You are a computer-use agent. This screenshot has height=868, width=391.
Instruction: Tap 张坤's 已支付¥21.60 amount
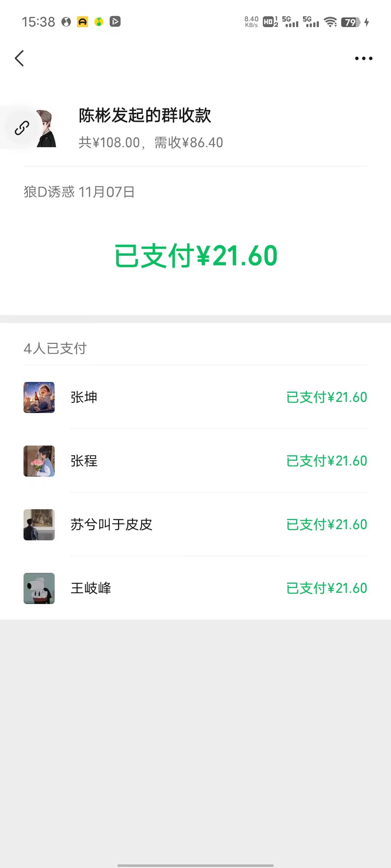[x=327, y=397]
